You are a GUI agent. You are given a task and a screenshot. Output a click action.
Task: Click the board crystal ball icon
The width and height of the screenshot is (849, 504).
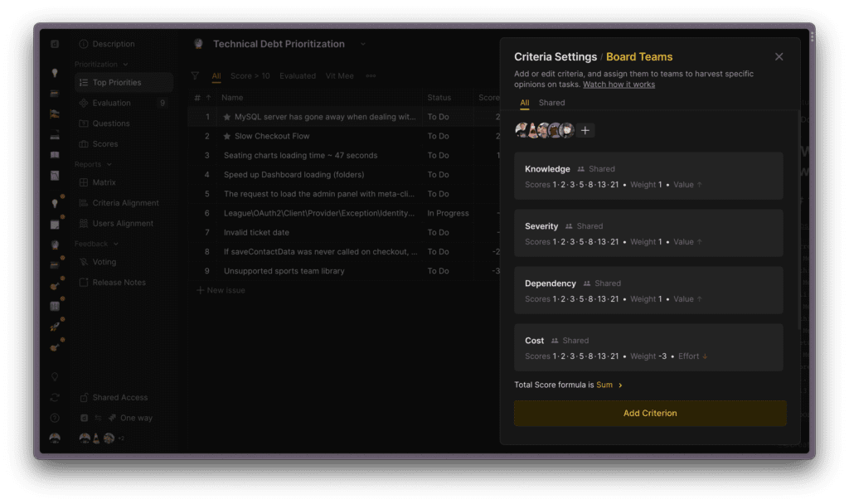pyautogui.click(x=199, y=44)
